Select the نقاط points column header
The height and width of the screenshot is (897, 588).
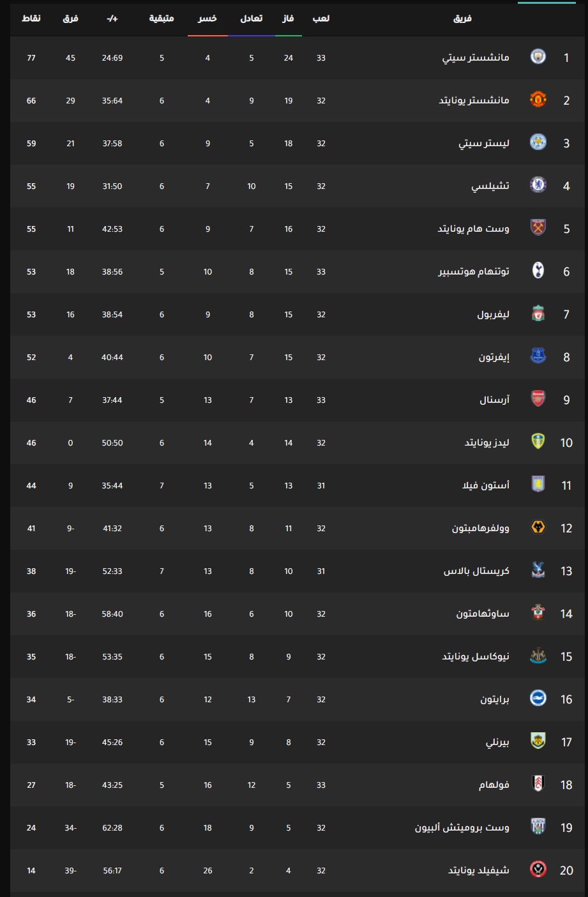[31, 19]
